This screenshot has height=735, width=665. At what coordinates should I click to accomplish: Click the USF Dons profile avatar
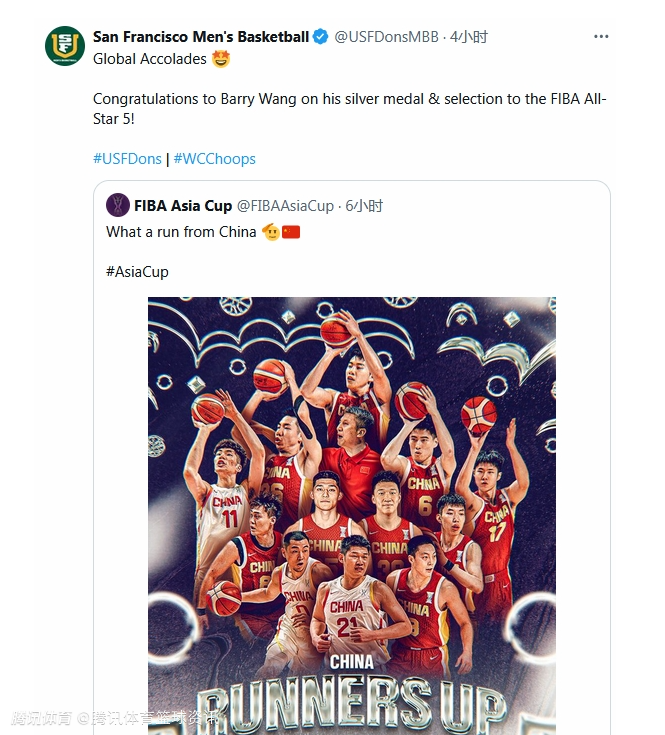64,46
